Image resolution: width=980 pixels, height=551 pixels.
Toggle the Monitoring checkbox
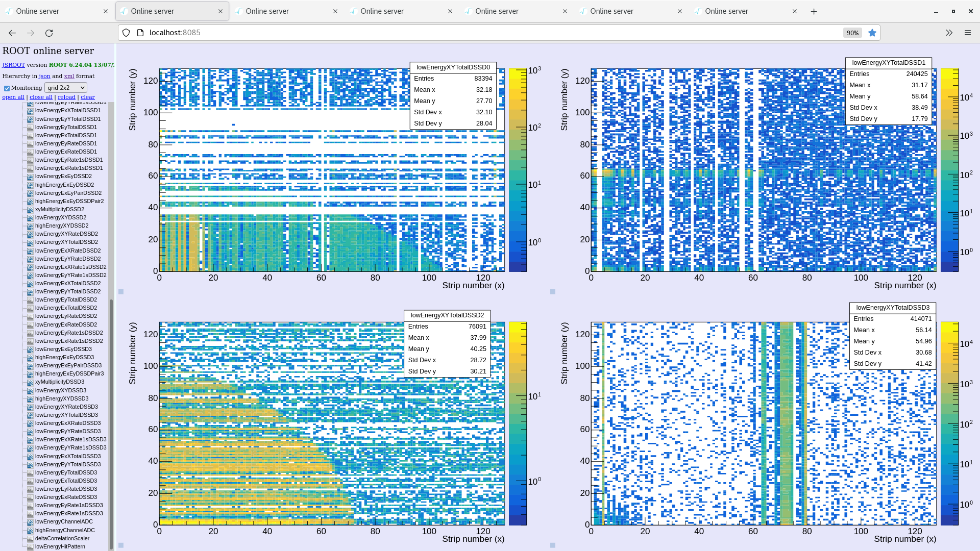[x=7, y=87]
